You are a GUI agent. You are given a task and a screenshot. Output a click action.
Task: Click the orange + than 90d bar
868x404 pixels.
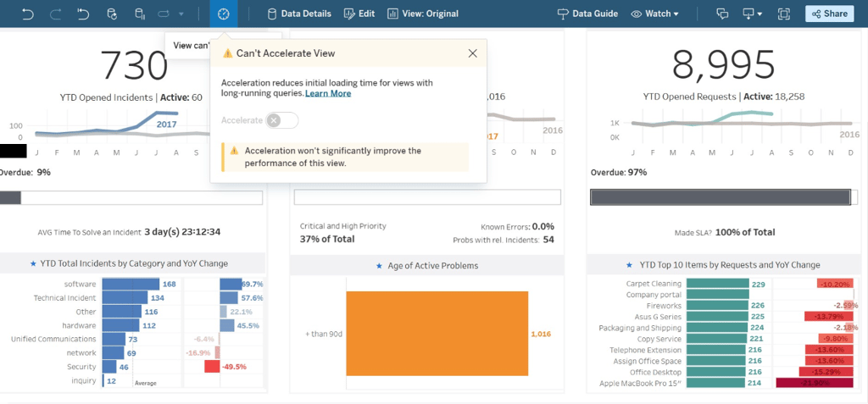pos(437,334)
